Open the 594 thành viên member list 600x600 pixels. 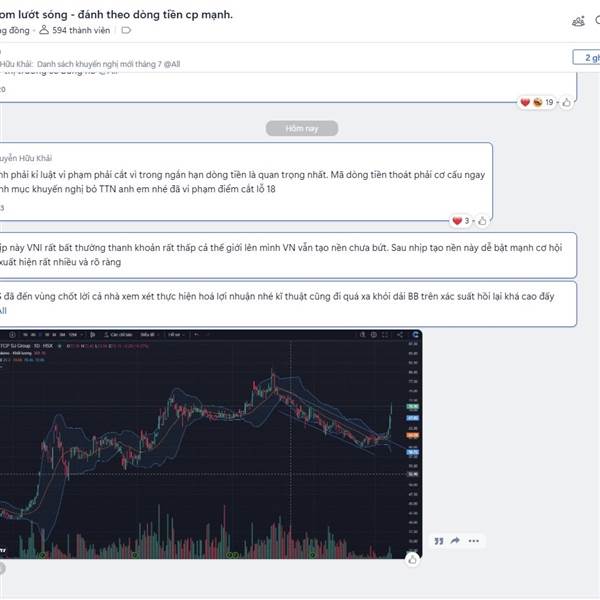(81, 30)
